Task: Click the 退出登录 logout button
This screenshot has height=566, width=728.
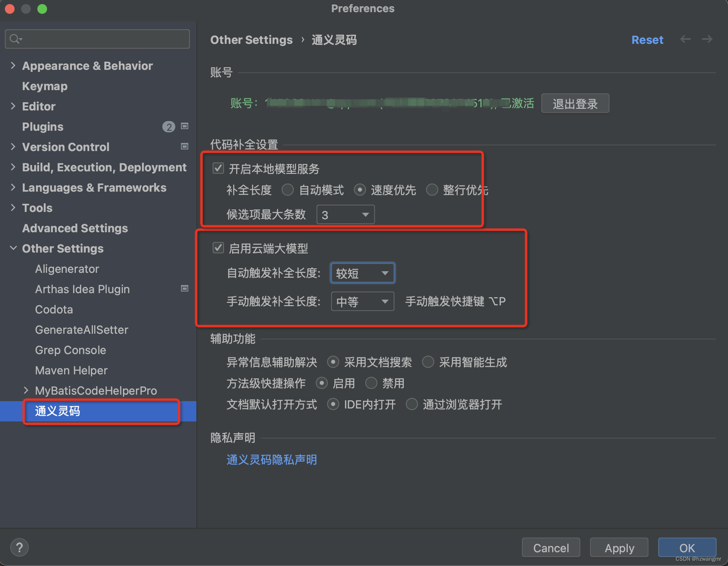Action: pyautogui.click(x=575, y=104)
